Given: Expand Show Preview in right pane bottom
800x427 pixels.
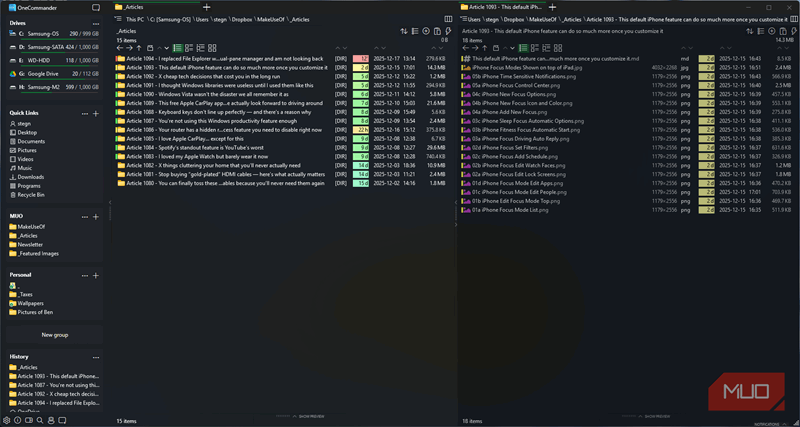Looking at the screenshot, I should click(656, 416).
